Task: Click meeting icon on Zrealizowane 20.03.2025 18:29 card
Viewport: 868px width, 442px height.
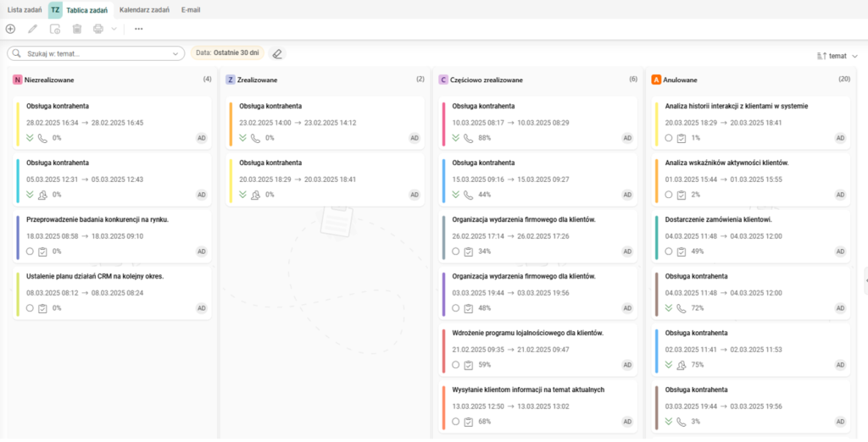Action: [x=256, y=195]
